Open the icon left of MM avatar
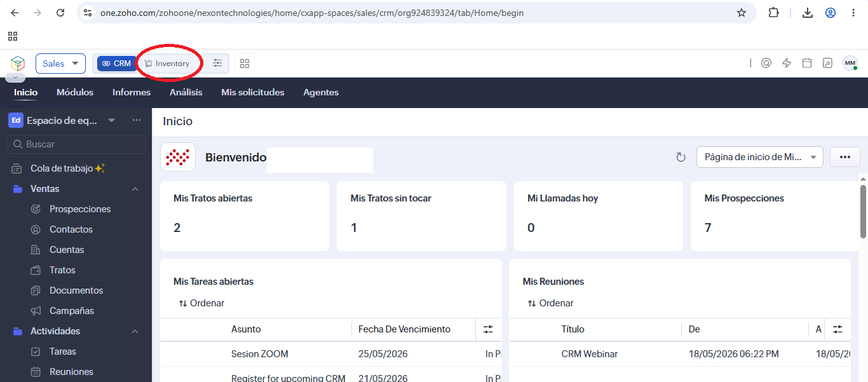 pyautogui.click(x=827, y=63)
